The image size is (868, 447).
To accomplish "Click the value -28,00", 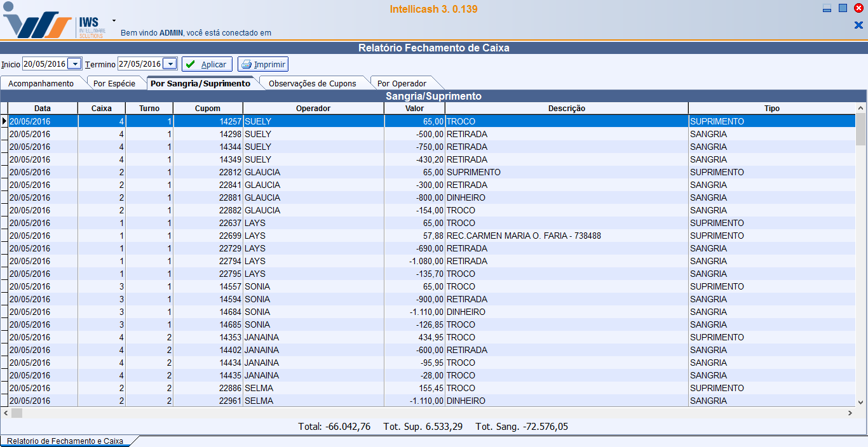I will click(x=431, y=375).
